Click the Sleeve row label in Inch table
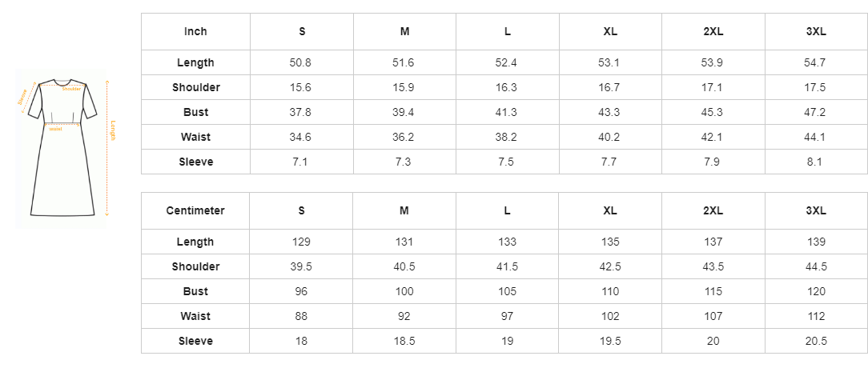The height and width of the screenshot is (372, 868). [x=195, y=162]
